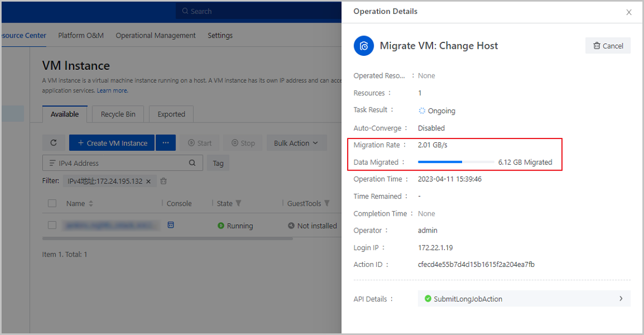Open the more actions ellipsis button

click(x=165, y=143)
